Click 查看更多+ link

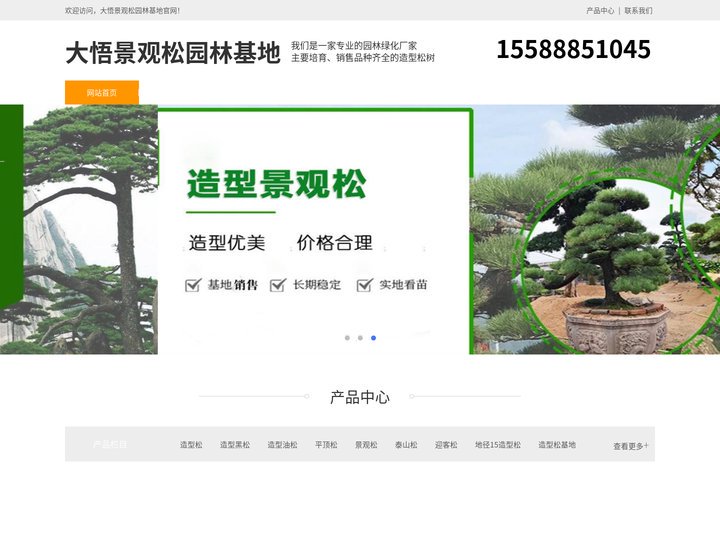[x=631, y=446]
